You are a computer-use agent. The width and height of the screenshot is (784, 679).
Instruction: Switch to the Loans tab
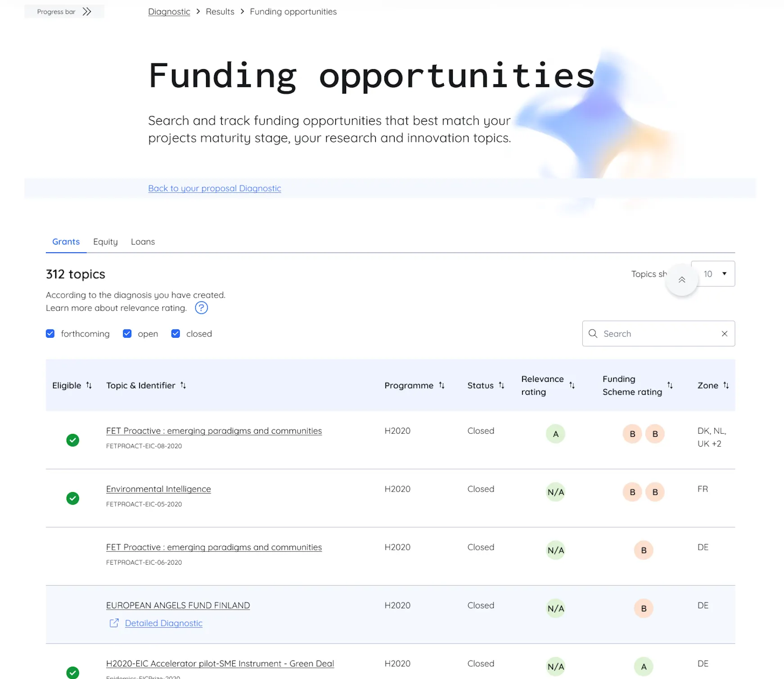coord(143,242)
